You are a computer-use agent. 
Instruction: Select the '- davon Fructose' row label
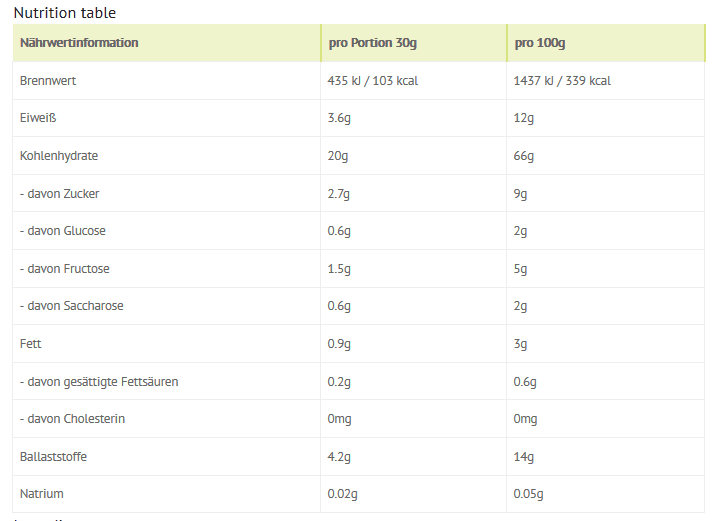pyautogui.click(x=65, y=268)
